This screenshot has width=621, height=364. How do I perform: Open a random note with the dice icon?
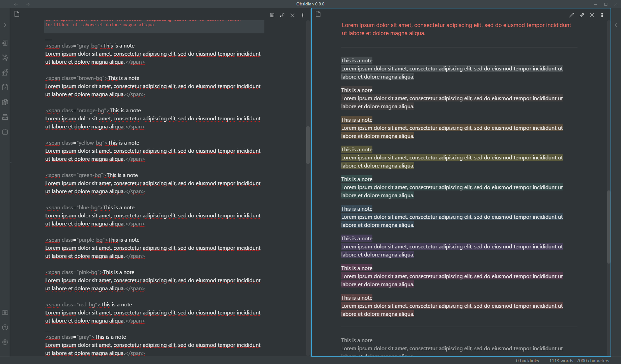pyautogui.click(x=5, y=132)
